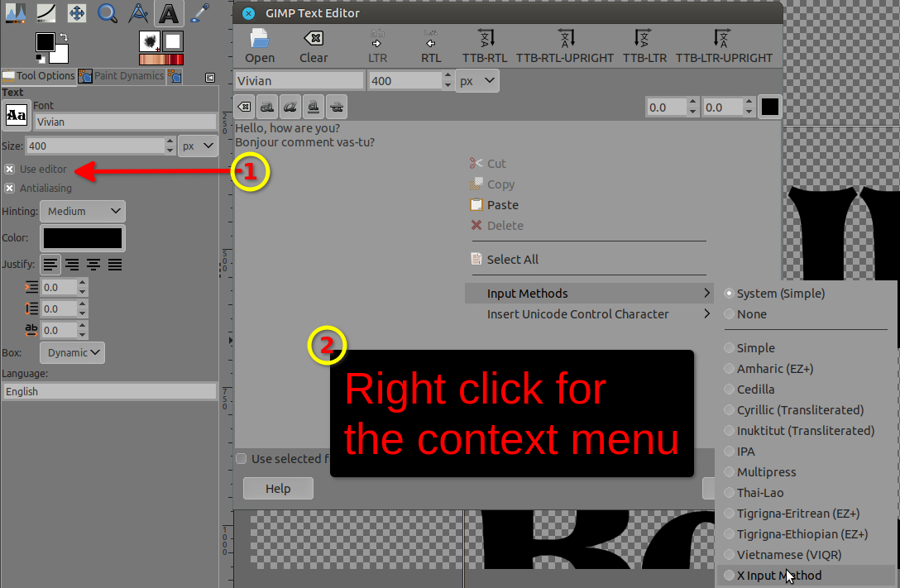Swap foreground and background colors arrow
The image size is (900, 588).
pyautogui.click(x=63, y=37)
